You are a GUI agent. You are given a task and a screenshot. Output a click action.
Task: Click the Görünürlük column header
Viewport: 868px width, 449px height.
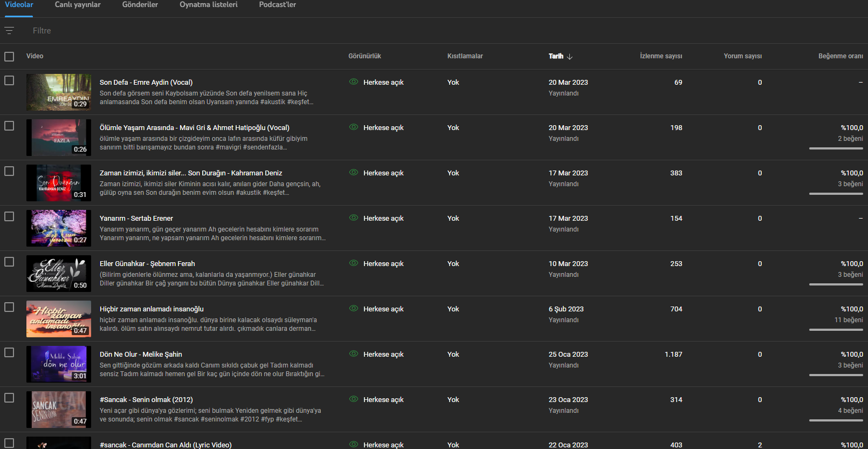pyautogui.click(x=364, y=56)
